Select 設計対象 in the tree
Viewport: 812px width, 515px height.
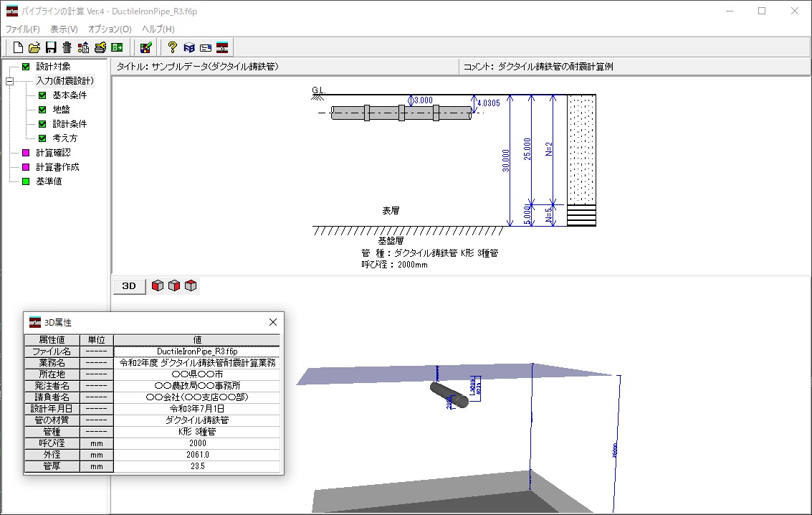(53, 67)
